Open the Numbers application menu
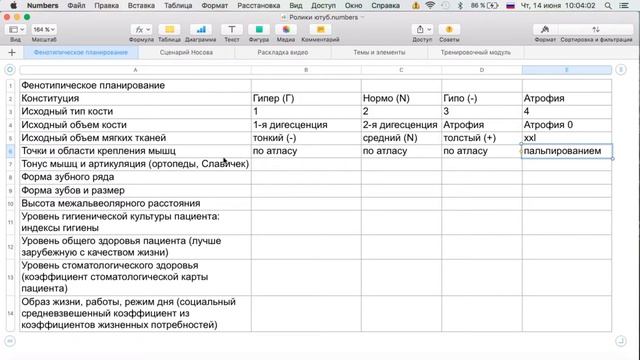The width and height of the screenshot is (640, 360). [x=42, y=6]
